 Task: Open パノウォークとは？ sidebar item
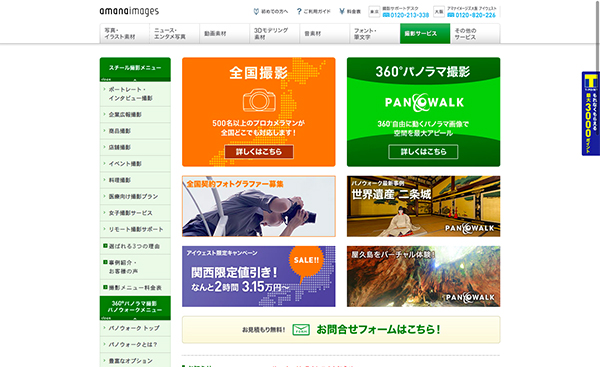(x=135, y=345)
